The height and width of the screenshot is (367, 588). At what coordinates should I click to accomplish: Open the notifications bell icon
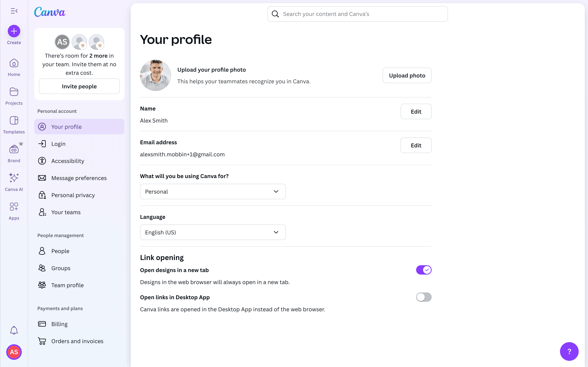click(x=14, y=330)
